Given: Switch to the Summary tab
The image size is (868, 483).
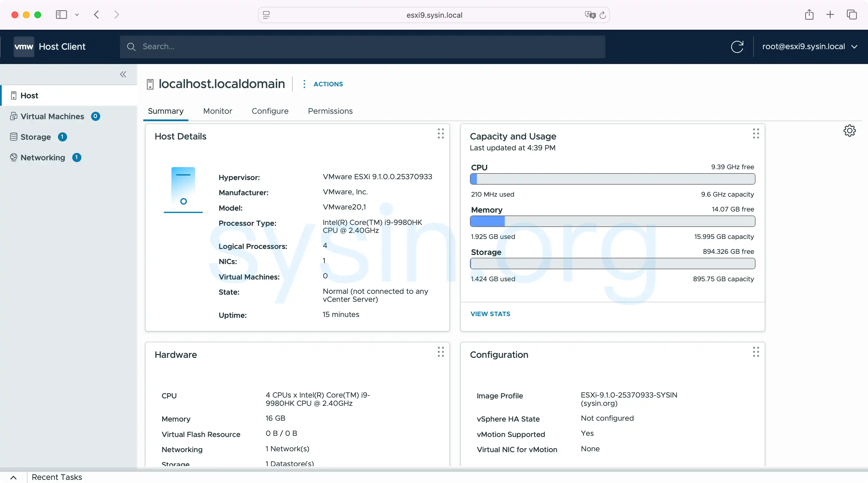Looking at the screenshot, I should (166, 111).
